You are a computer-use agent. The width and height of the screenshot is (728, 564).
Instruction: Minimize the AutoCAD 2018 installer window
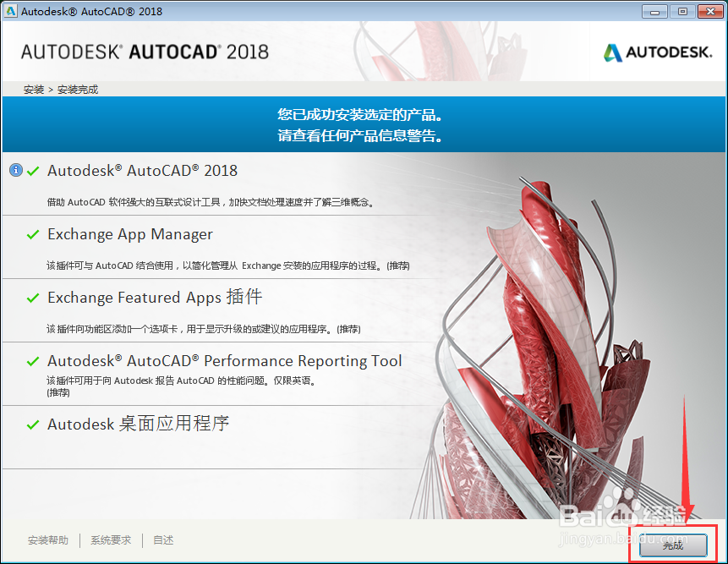pos(654,12)
